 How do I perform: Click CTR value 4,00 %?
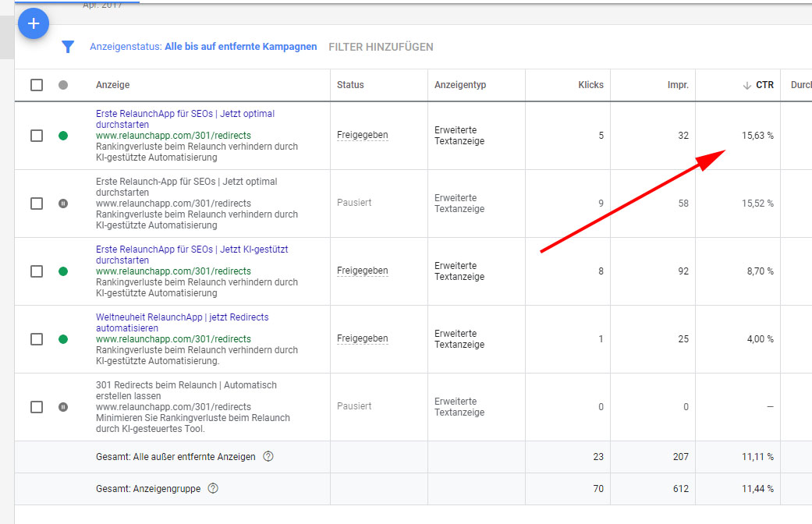(761, 339)
